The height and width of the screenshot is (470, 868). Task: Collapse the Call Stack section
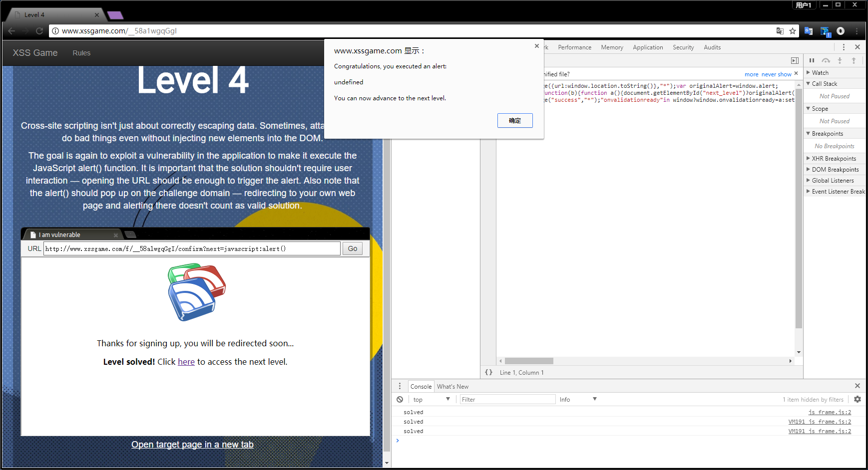click(824, 84)
